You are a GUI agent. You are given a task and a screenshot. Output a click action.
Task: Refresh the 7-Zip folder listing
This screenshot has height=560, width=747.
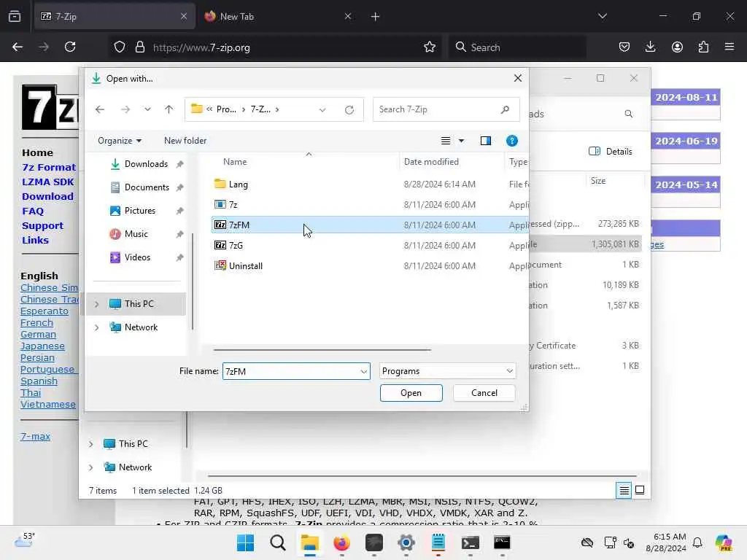click(349, 109)
